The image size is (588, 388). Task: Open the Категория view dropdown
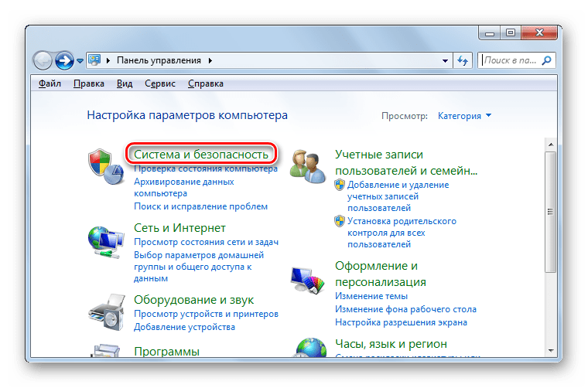point(465,116)
